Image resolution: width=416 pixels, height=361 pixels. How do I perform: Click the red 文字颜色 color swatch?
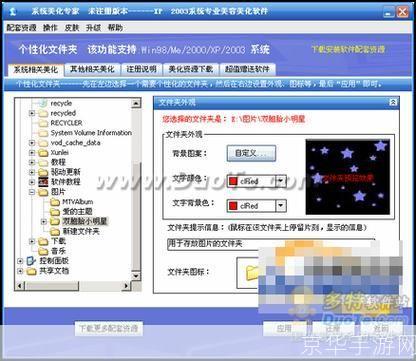click(x=233, y=181)
